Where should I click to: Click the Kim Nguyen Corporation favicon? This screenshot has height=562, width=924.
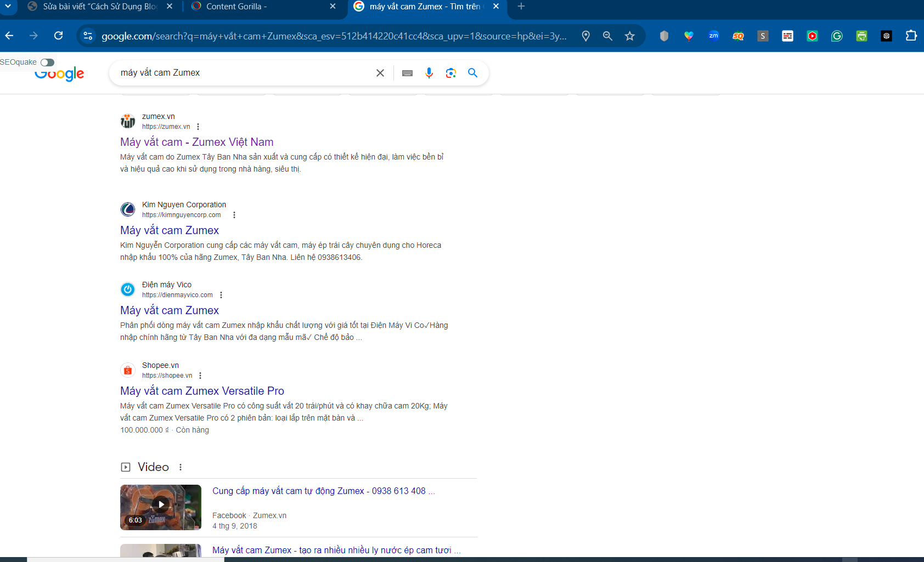coord(128,209)
